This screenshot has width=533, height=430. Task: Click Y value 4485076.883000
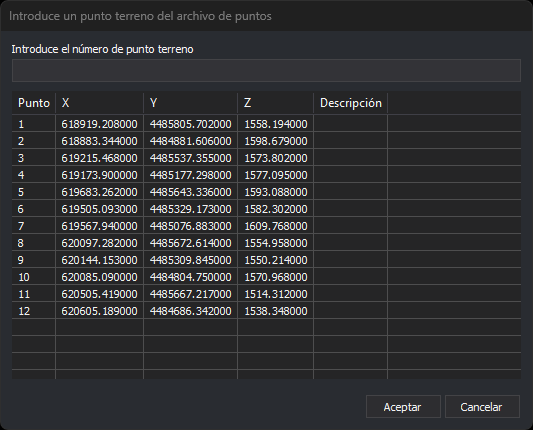191,226
